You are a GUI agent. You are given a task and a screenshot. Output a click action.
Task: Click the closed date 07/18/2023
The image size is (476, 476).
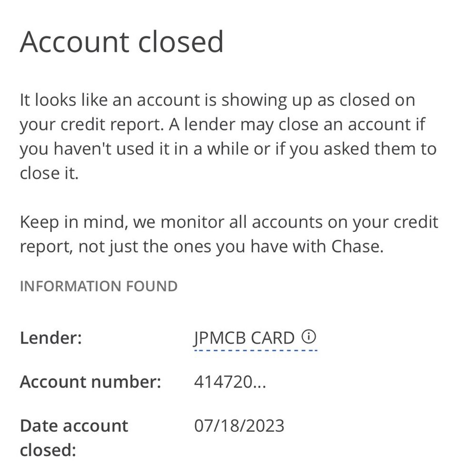click(239, 426)
